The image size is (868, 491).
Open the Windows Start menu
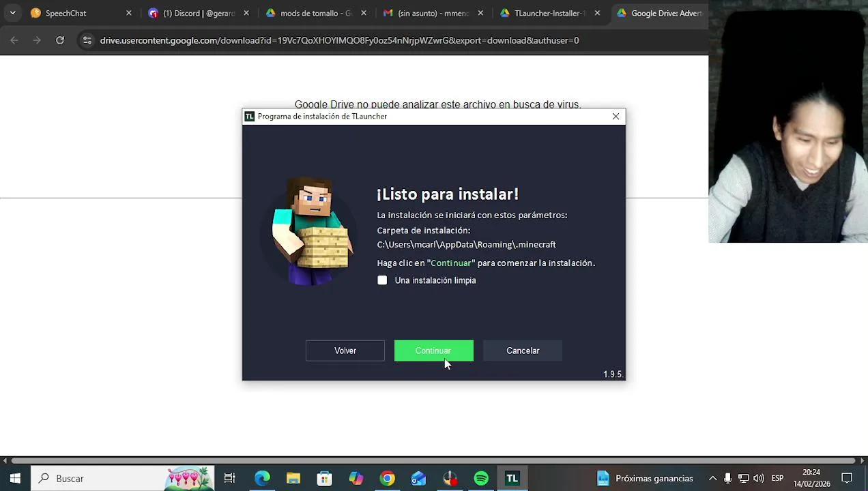15,479
